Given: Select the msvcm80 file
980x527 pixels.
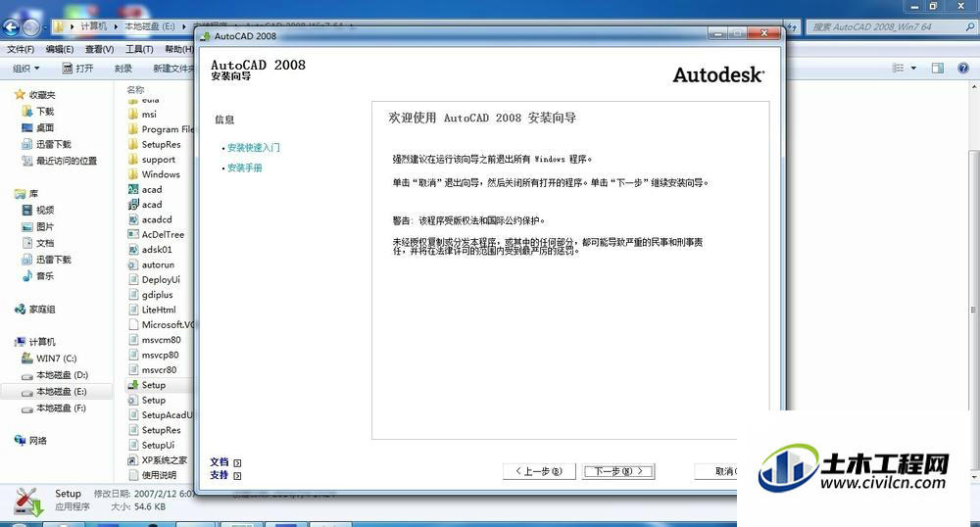Looking at the screenshot, I should [155, 340].
